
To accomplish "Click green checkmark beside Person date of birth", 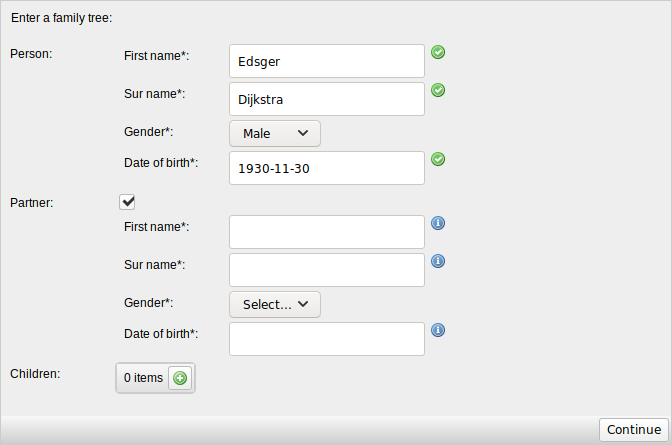I will tap(438, 159).
